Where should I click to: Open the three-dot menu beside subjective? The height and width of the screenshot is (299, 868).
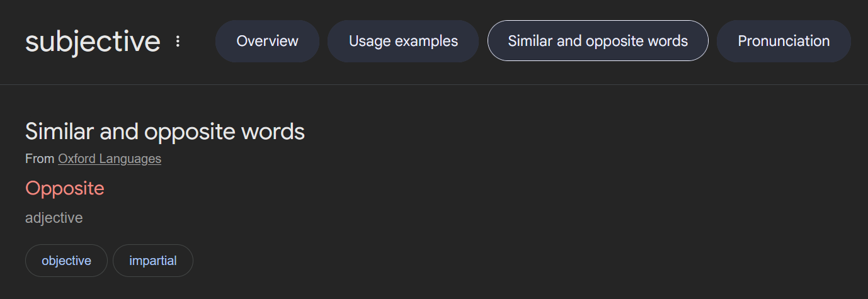pyautogui.click(x=178, y=42)
